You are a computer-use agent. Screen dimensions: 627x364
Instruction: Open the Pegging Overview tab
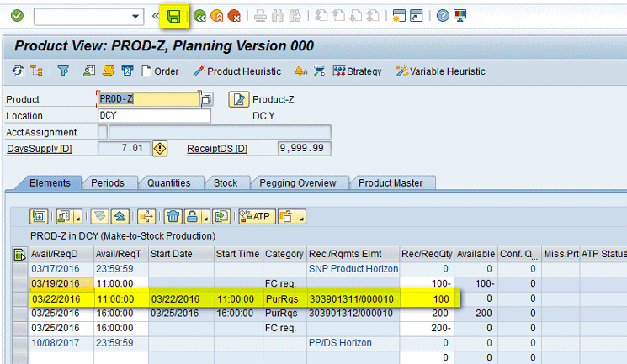point(297,183)
